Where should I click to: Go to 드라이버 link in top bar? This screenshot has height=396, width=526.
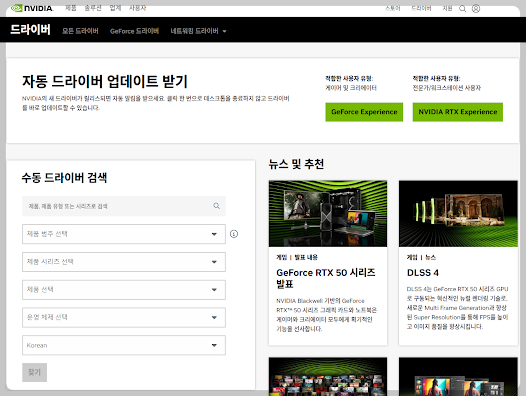pyautogui.click(x=421, y=8)
